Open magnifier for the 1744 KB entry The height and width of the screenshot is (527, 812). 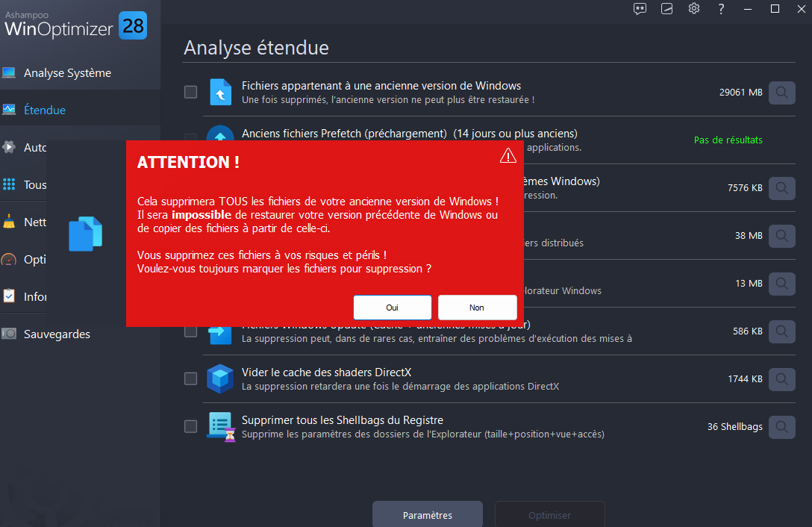point(782,379)
